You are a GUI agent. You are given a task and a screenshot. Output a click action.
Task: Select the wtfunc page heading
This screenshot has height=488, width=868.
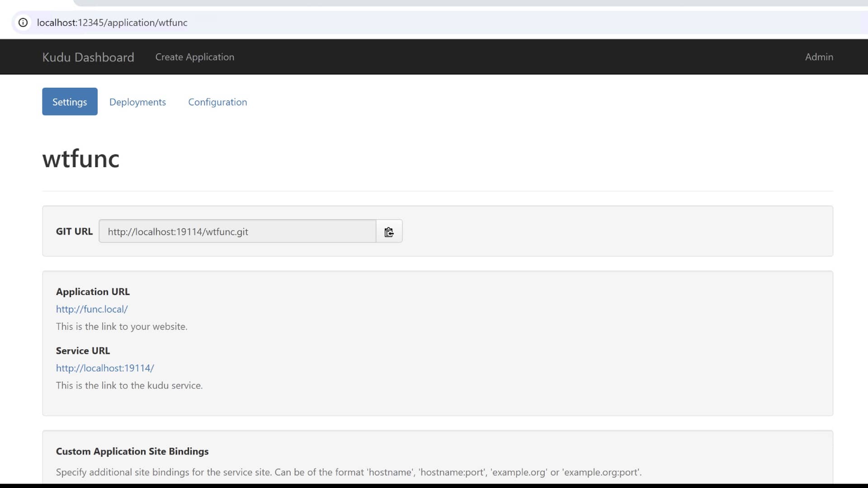tap(81, 159)
